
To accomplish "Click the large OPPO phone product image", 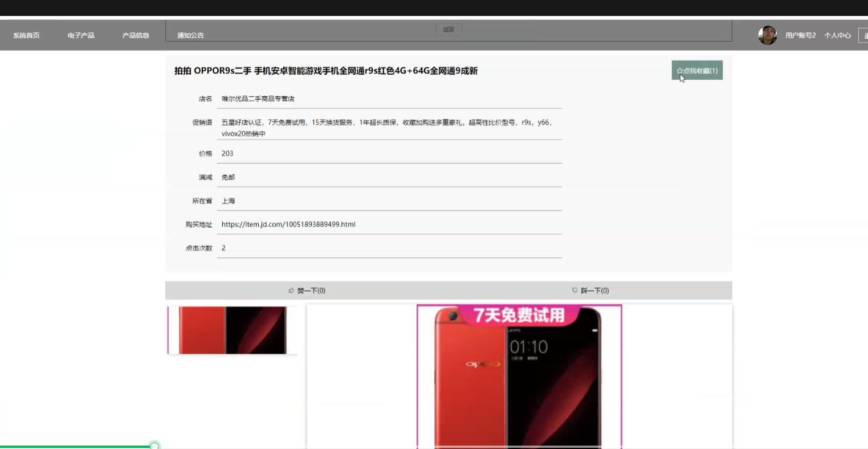I will tap(519, 377).
